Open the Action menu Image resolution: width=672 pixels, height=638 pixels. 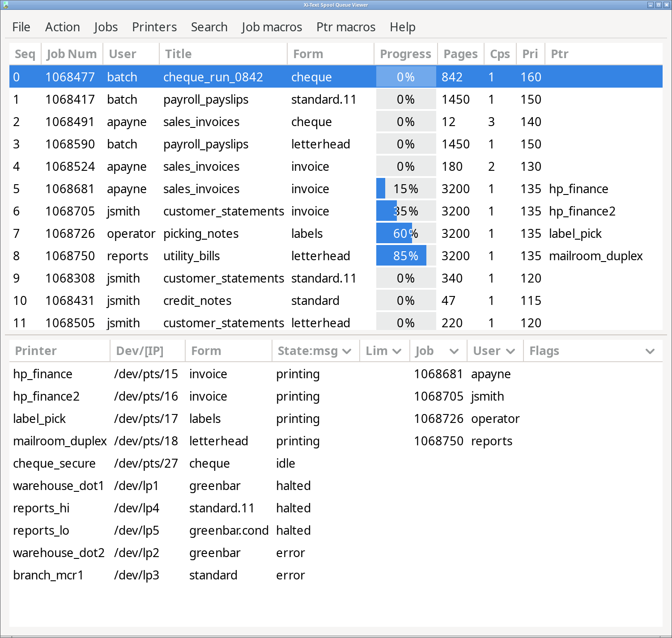coord(62,27)
